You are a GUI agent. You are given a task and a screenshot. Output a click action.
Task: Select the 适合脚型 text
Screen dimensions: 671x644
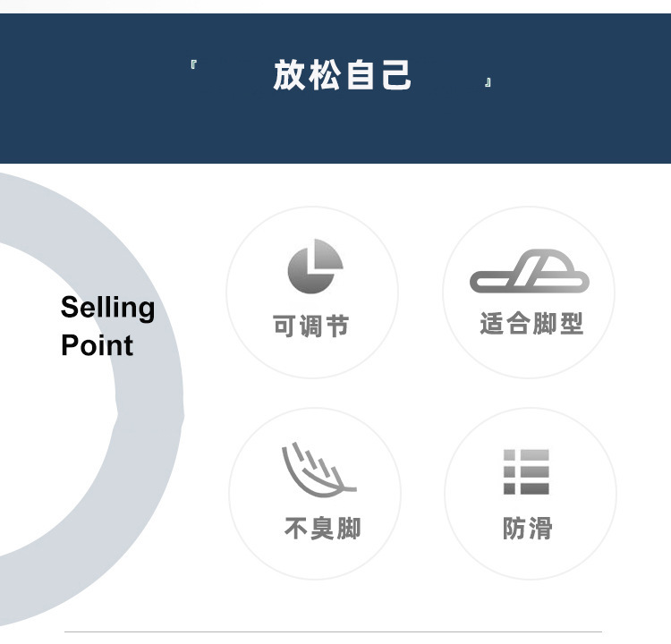point(531,324)
